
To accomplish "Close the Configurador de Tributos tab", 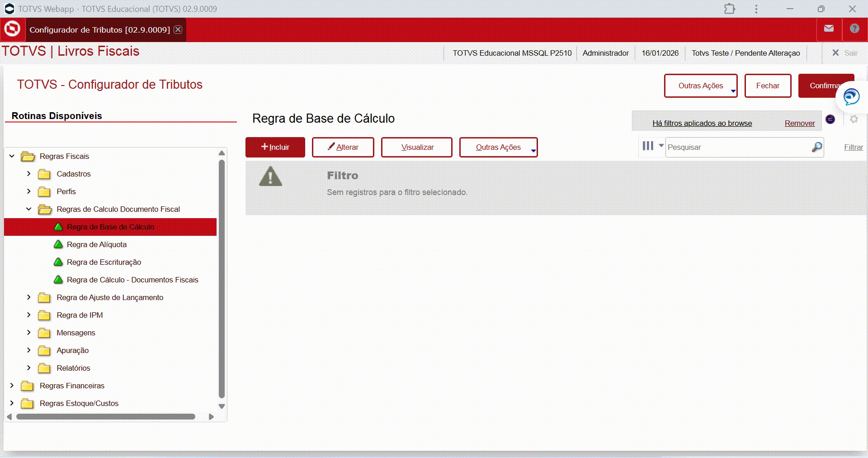I will tap(178, 29).
